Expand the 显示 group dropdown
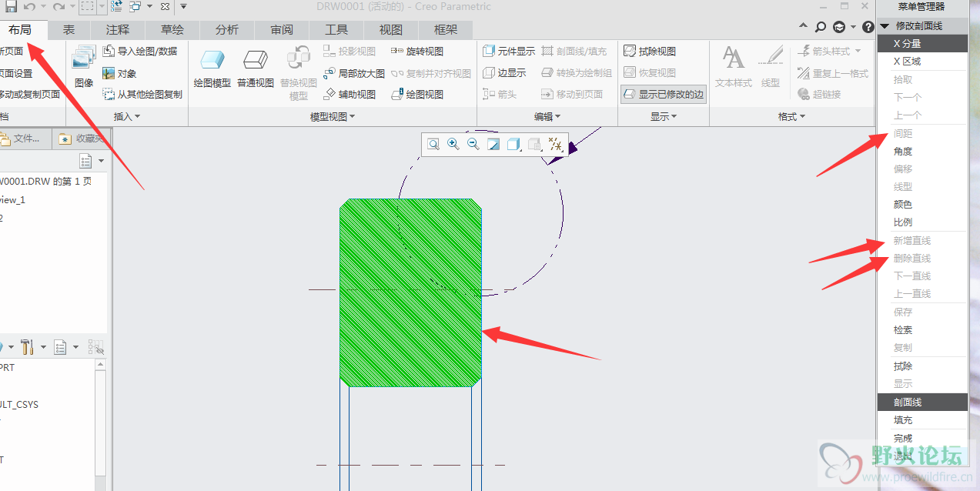This screenshot has width=980, height=491. coord(663,116)
